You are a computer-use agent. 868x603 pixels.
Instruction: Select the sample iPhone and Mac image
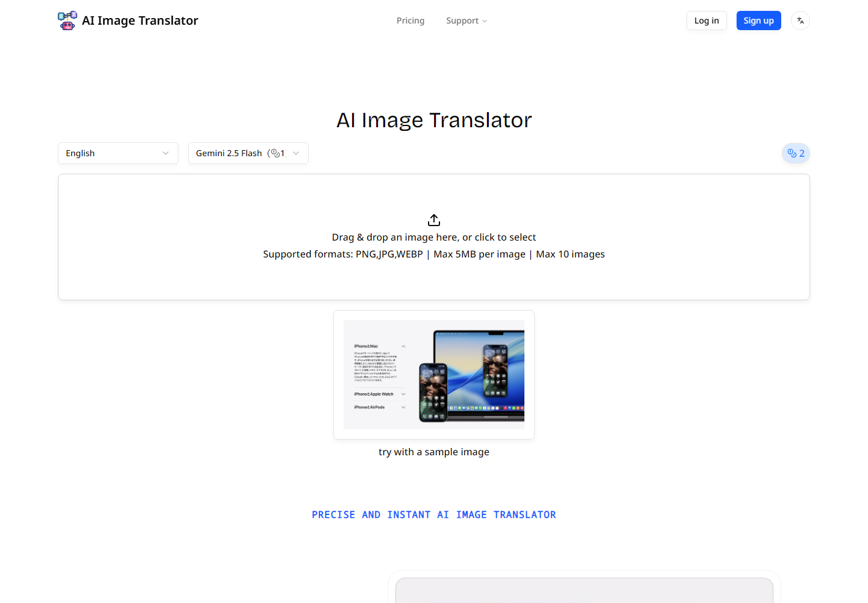click(434, 374)
